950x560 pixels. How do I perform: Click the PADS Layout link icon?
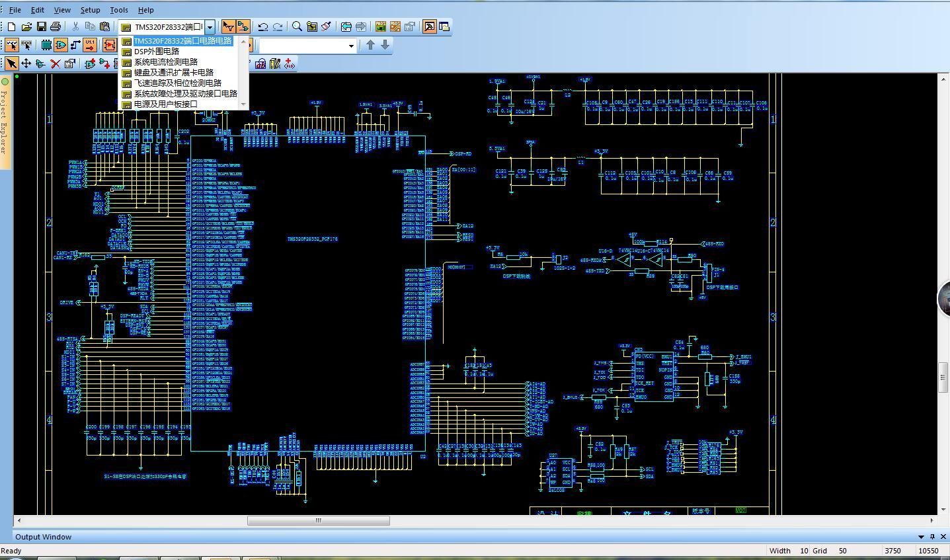click(381, 27)
